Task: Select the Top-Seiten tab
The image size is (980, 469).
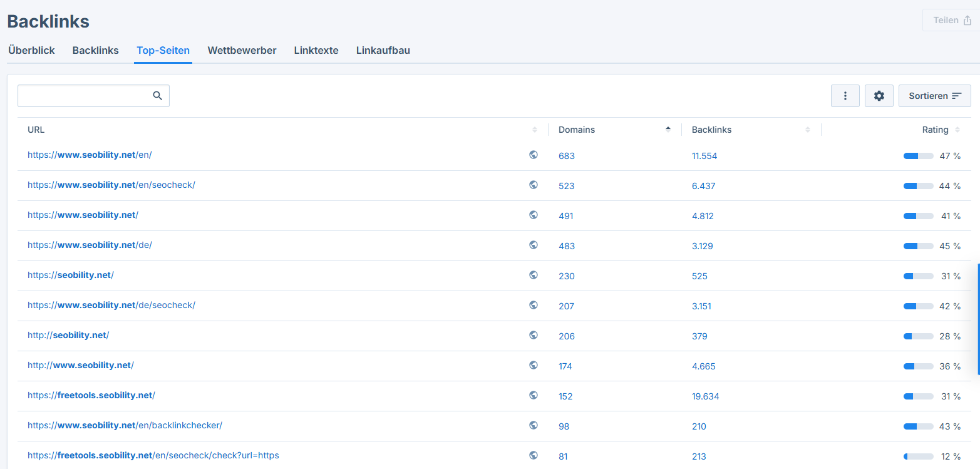Action: (x=163, y=50)
